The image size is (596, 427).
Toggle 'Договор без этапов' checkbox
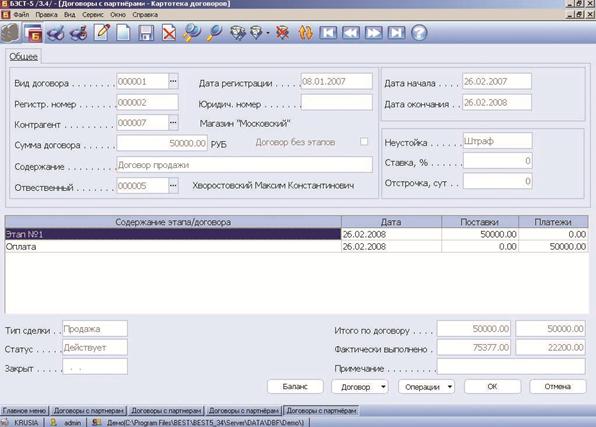click(x=364, y=141)
